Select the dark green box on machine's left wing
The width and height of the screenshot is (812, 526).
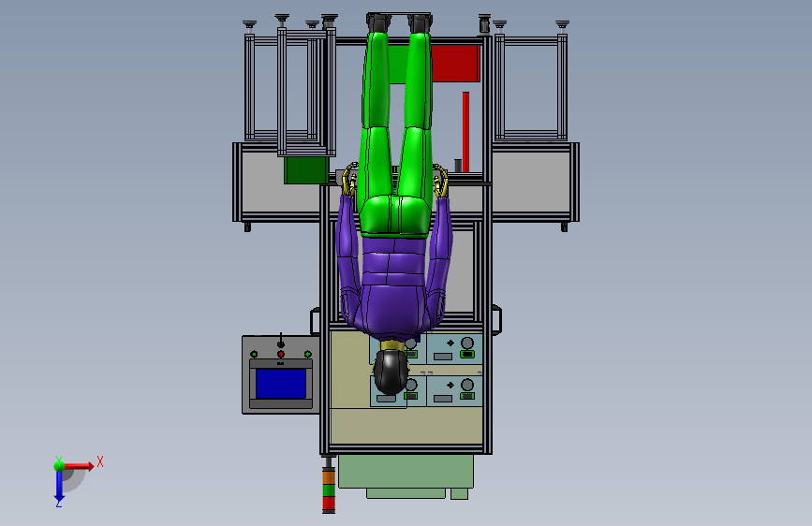306,170
